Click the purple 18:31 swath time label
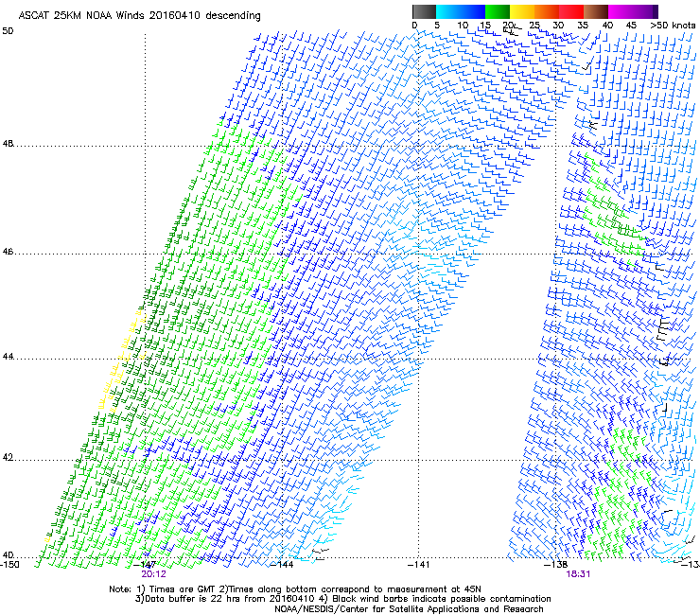This screenshot has height=615, width=700. click(578, 574)
